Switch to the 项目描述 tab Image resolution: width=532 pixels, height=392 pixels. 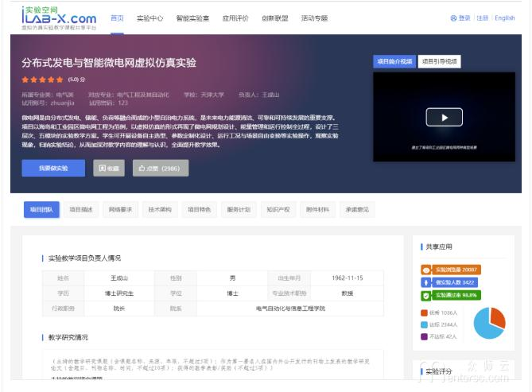click(x=80, y=210)
